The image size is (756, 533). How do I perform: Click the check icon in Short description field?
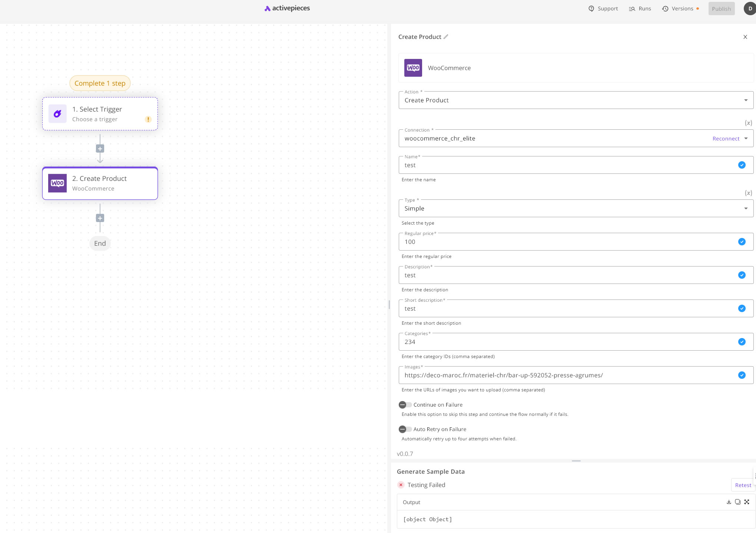(742, 308)
